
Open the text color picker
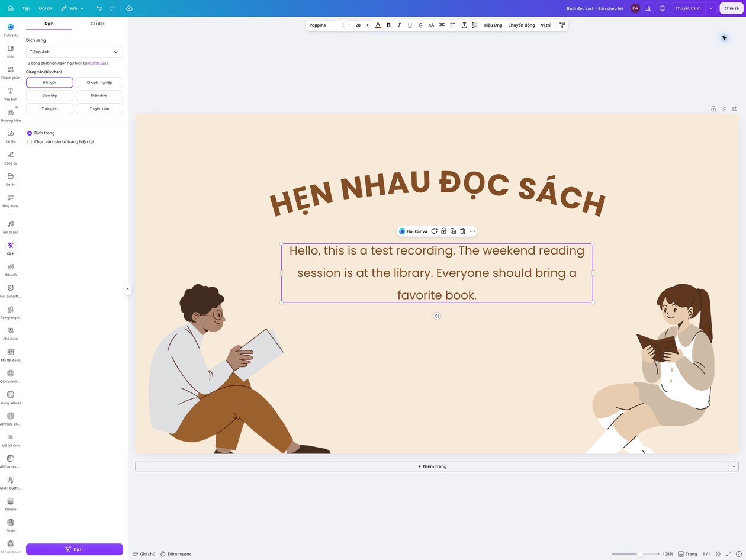(378, 25)
